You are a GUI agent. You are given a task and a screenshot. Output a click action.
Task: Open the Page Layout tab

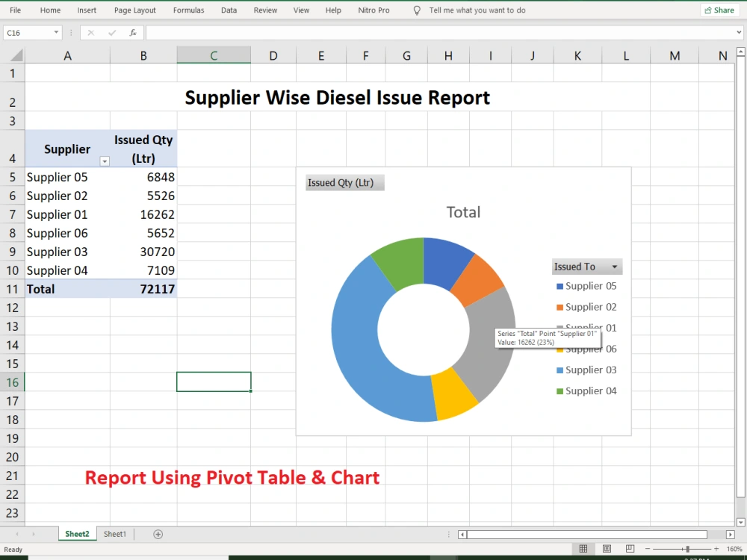134,10
